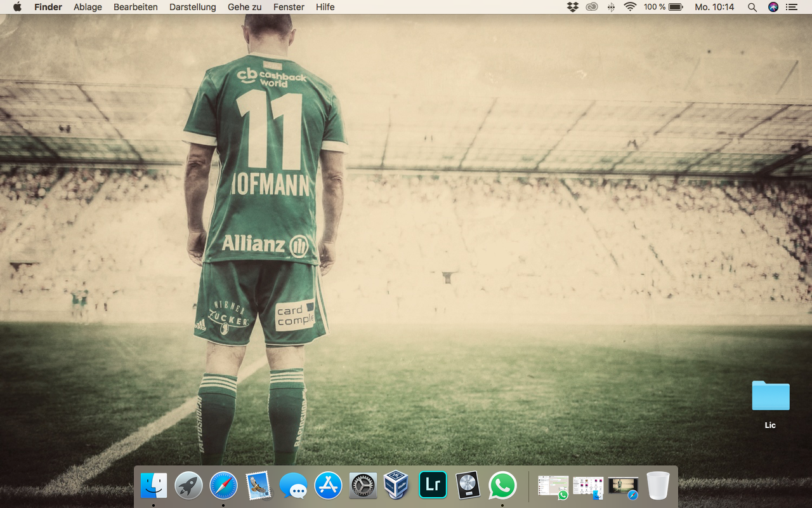Activate Siri from menu bar
The height and width of the screenshot is (508, 812).
(773, 7)
